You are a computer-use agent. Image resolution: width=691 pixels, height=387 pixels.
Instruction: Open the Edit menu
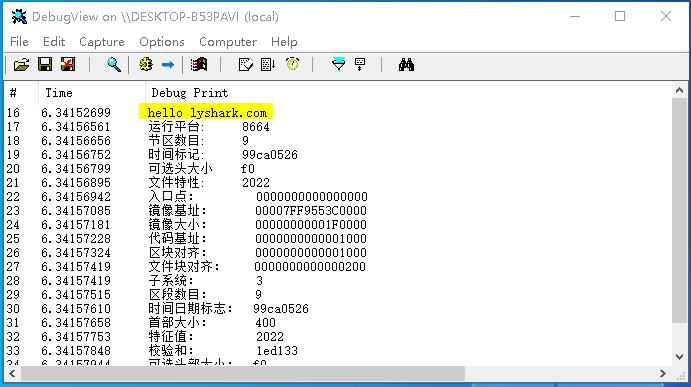pos(54,41)
